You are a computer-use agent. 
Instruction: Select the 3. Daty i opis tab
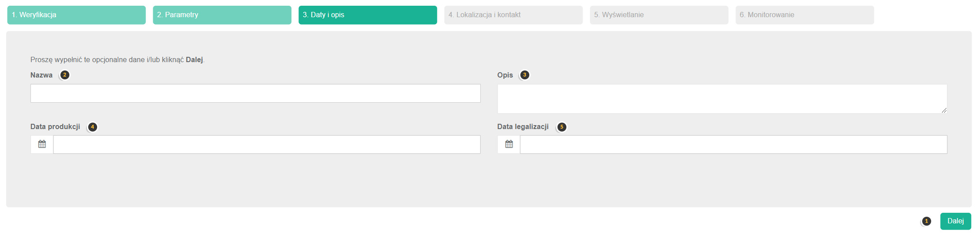pyautogui.click(x=368, y=15)
